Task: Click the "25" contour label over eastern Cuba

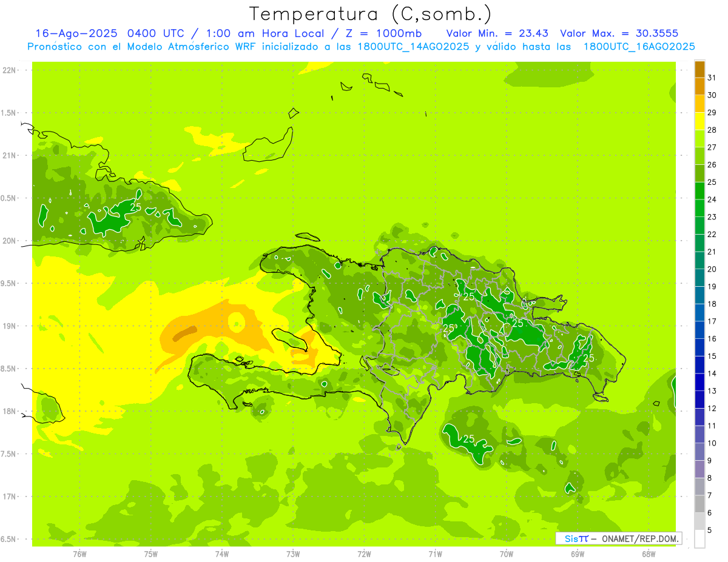Action: 136,207
